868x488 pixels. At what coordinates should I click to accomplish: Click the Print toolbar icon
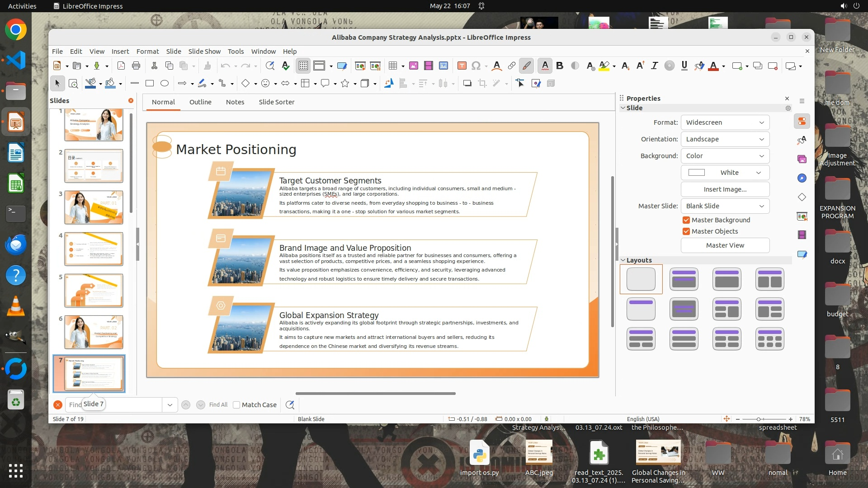tap(136, 66)
